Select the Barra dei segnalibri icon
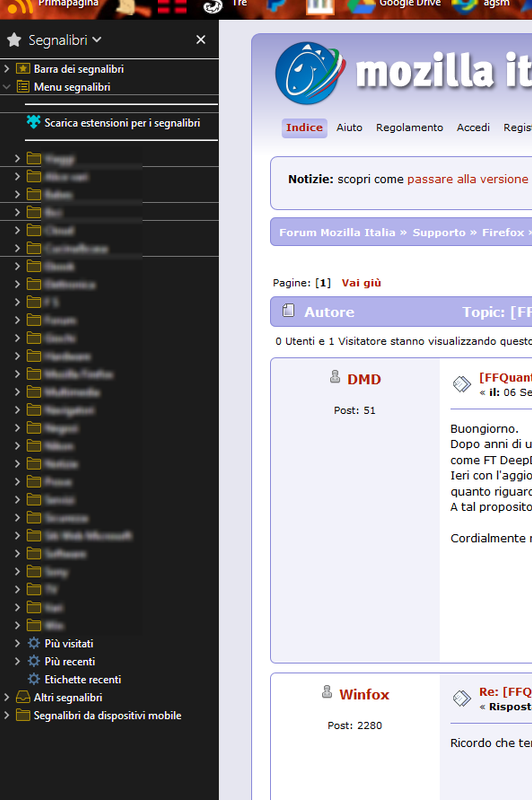Image resolution: width=532 pixels, height=800 pixels. (x=23, y=68)
